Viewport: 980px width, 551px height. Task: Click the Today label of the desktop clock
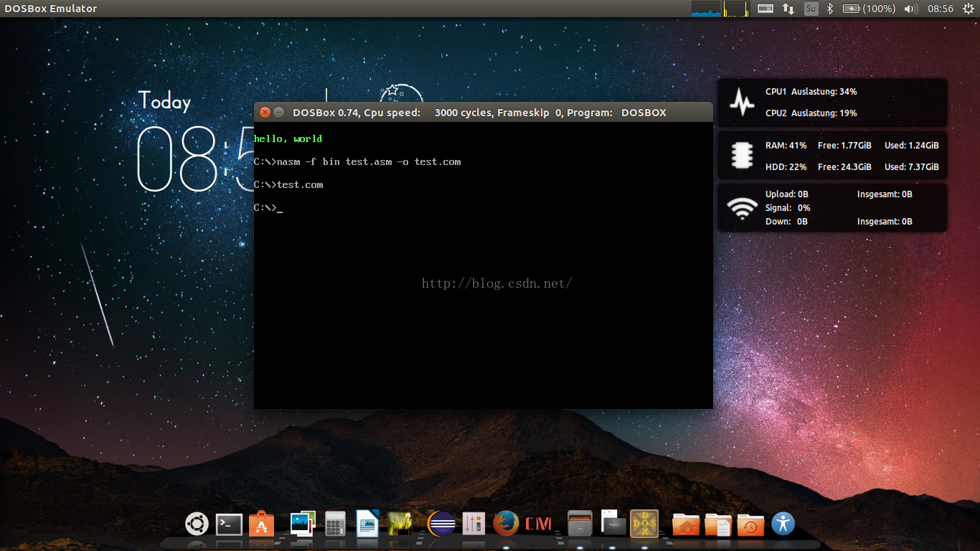[165, 101]
